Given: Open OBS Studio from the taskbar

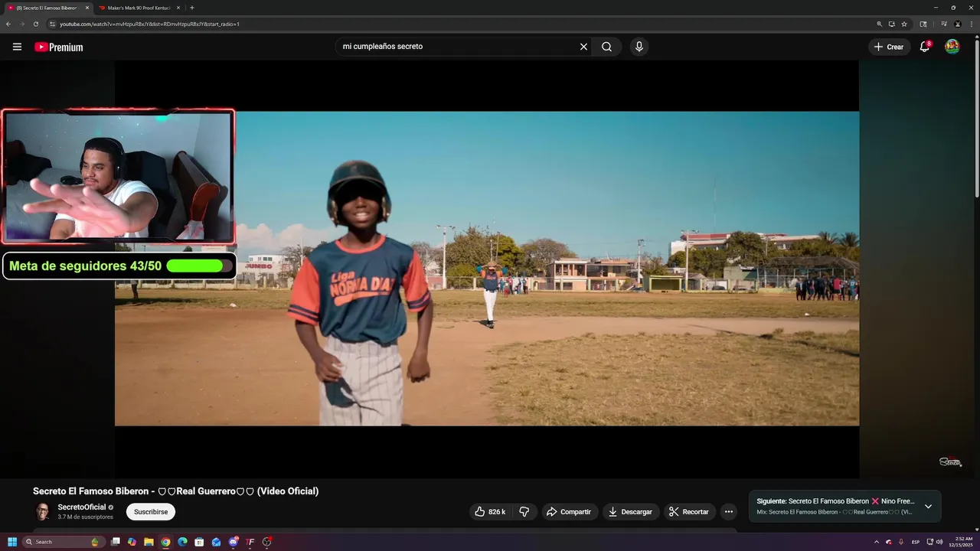Looking at the screenshot, I should [x=266, y=542].
